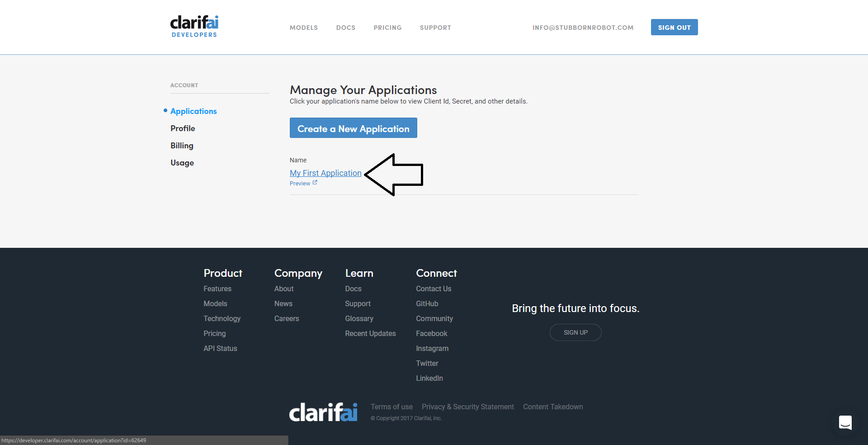Image resolution: width=868 pixels, height=445 pixels.
Task: Open Support in the top navigation
Action: [x=435, y=28]
